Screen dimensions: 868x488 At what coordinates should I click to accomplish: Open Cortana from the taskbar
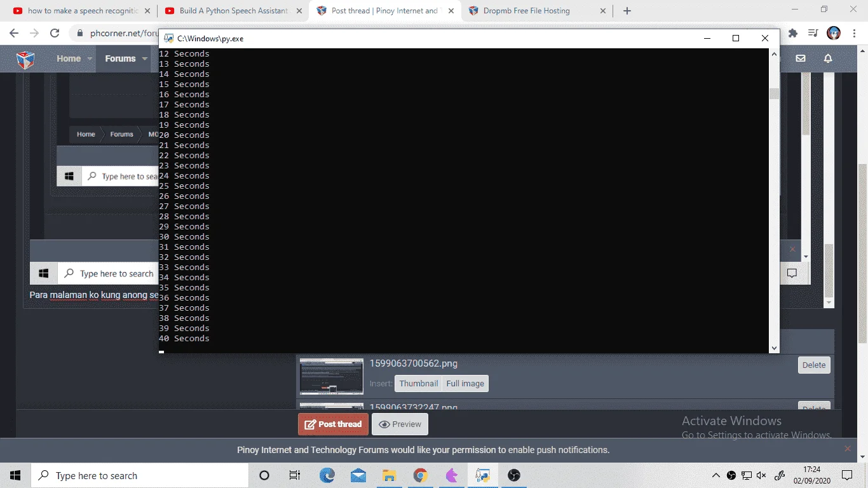pyautogui.click(x=264, y=475)
